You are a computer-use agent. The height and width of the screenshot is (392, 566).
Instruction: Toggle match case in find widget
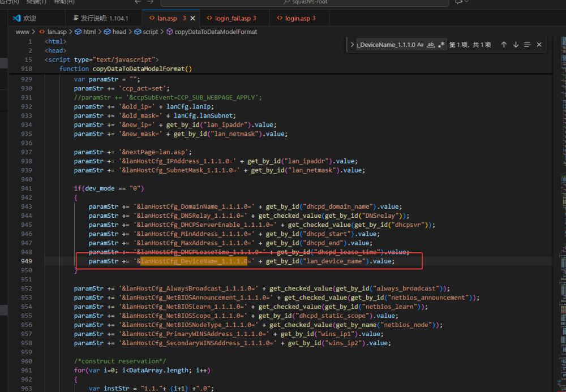[420, 45]
